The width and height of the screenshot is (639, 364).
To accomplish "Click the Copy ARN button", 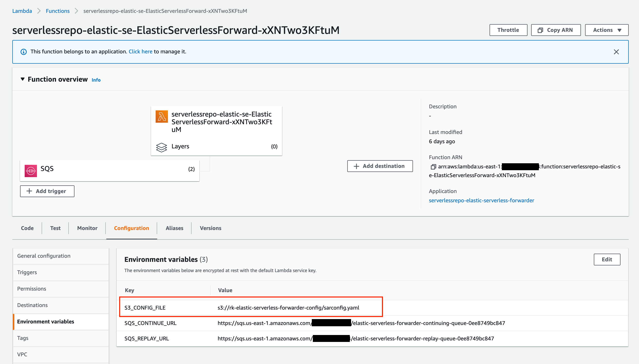I will (556, 30).
